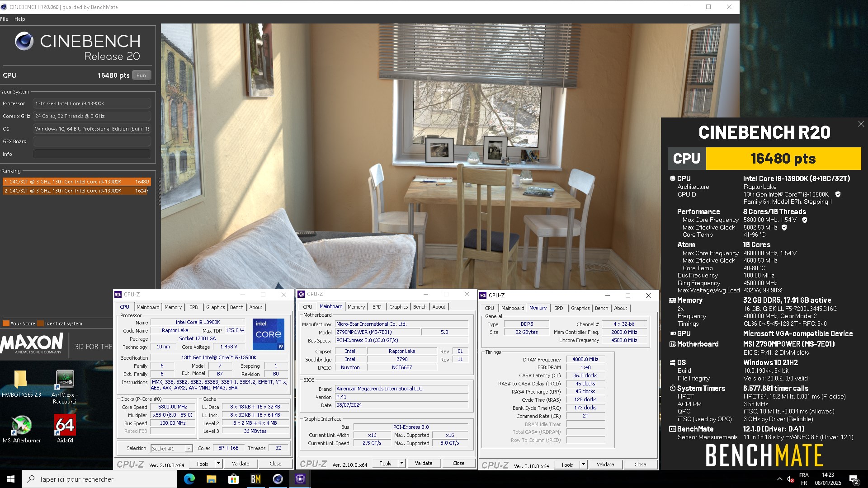Click the GFX Board field
This screenshot has height=488, width=868.
[x=92, y=141]
